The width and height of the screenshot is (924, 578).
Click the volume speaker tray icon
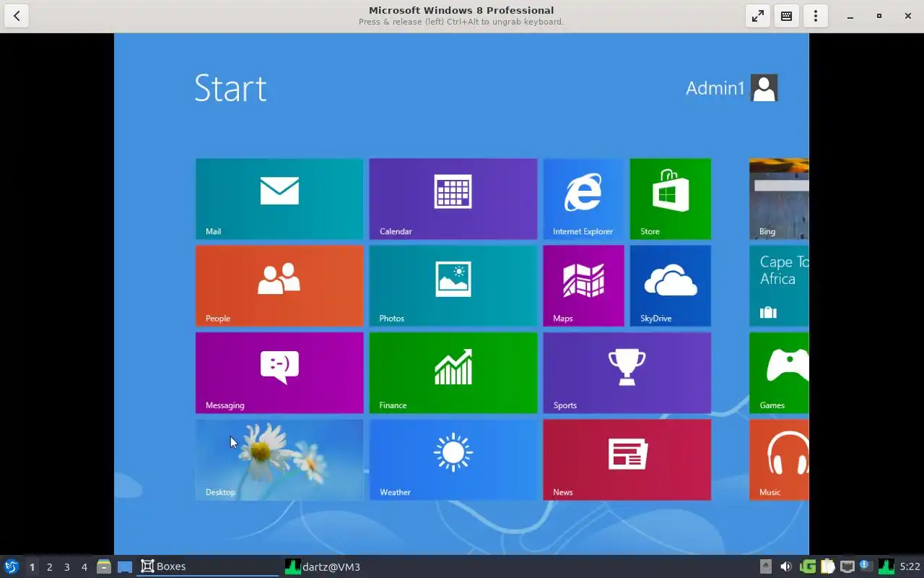[785, 566]
